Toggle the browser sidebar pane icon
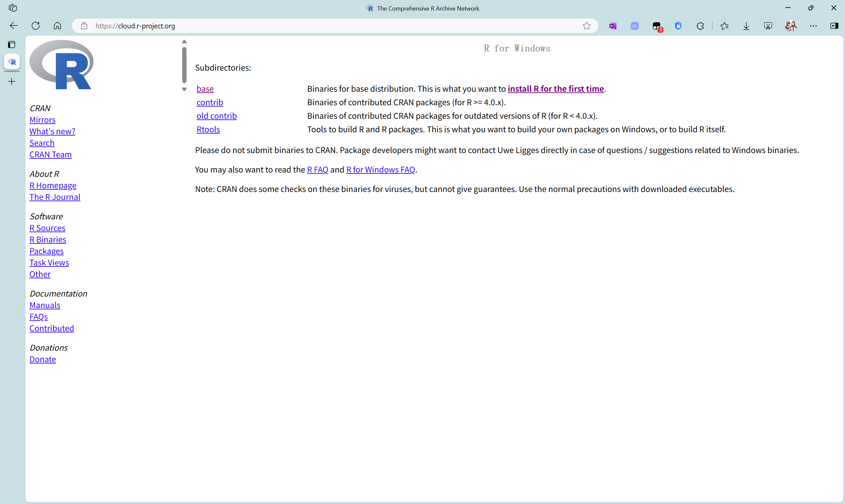The width and height of the screenshot is (845, 504). coord(834,26)
